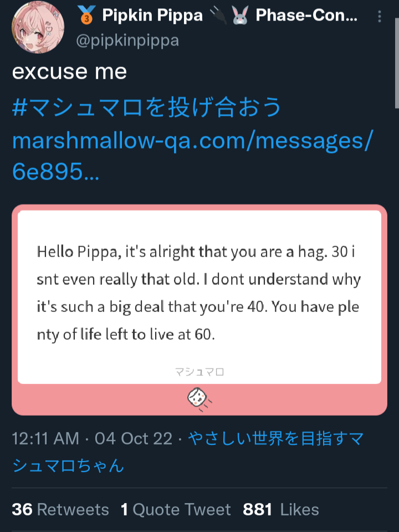The height and width of the screenshot is (532, 399).
Task: Click the gray マシュマロ label inside card
Action: [199, 372]
